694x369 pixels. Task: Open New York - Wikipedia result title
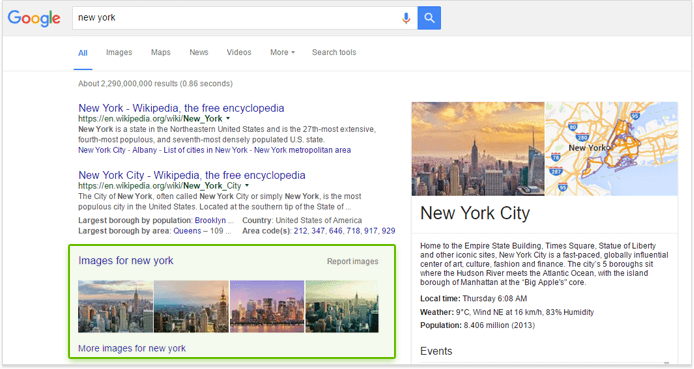pos(181,108)
